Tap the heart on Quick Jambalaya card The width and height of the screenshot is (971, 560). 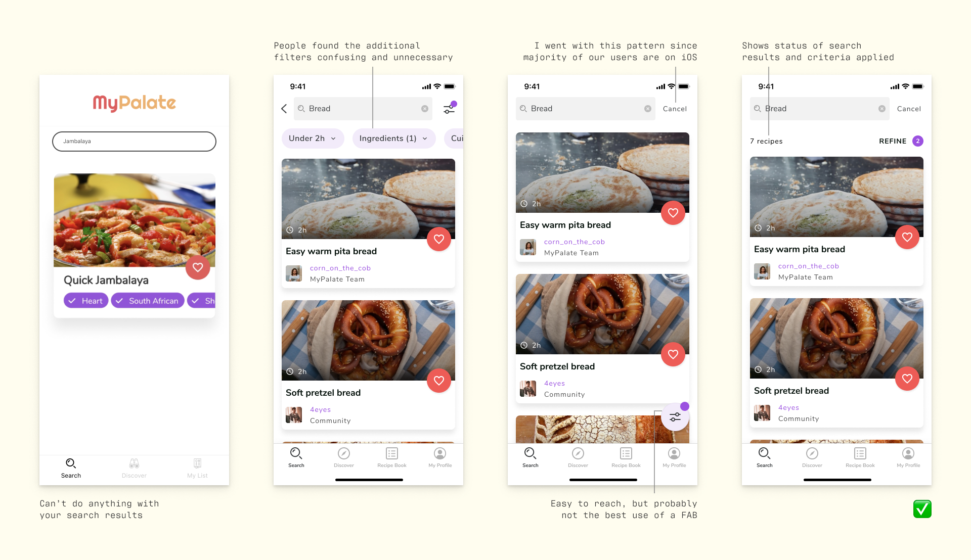point(198,267)
